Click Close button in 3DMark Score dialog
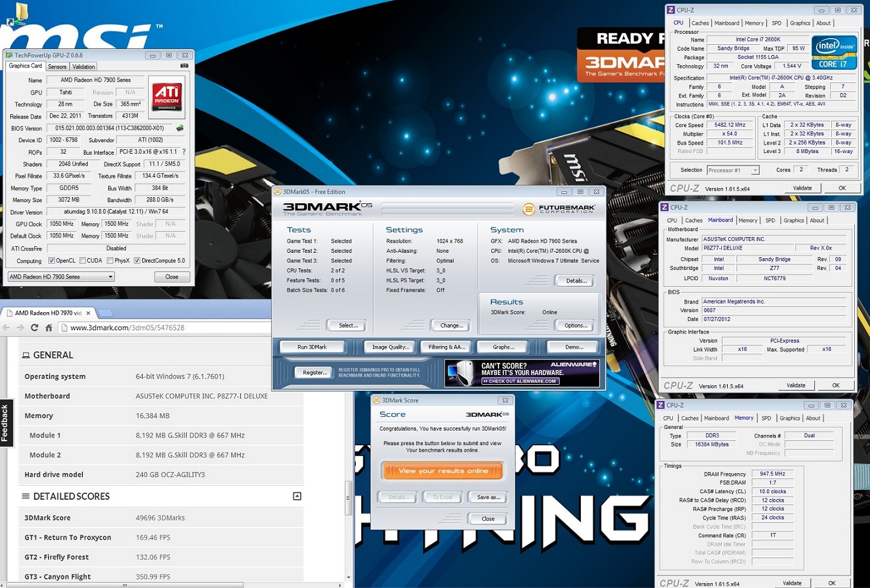This screenshot has width=870, height=588. (x=488, y=519)
